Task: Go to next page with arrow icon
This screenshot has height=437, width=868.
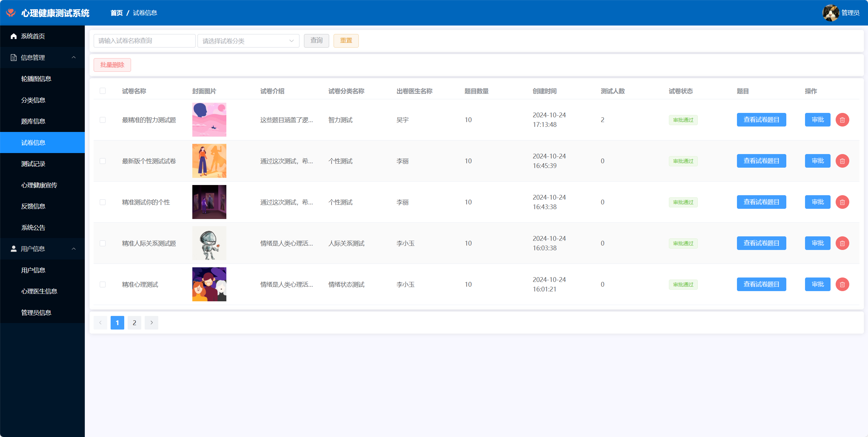Action: (x=151, y=323)
